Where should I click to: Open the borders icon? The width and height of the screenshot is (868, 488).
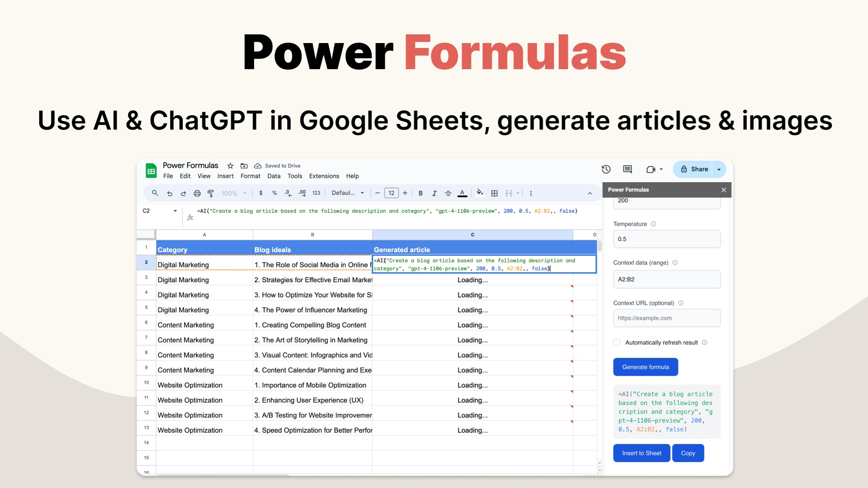(x=495, y=193)
